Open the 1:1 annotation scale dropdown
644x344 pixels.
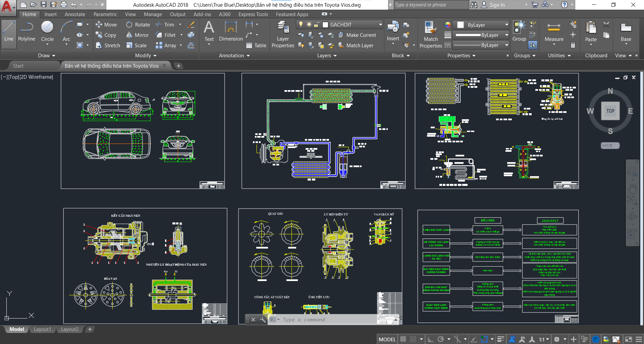(544, 339)
